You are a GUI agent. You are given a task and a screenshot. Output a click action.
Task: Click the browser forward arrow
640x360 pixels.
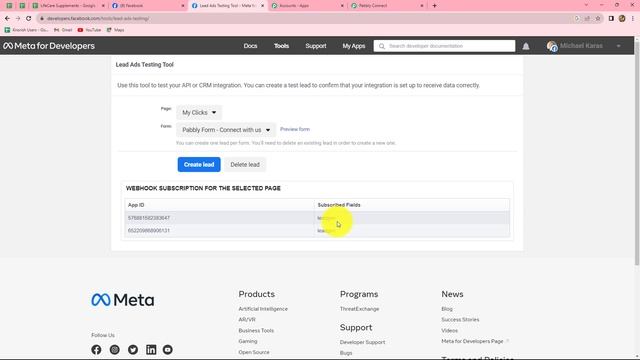(x=18, y=18)
